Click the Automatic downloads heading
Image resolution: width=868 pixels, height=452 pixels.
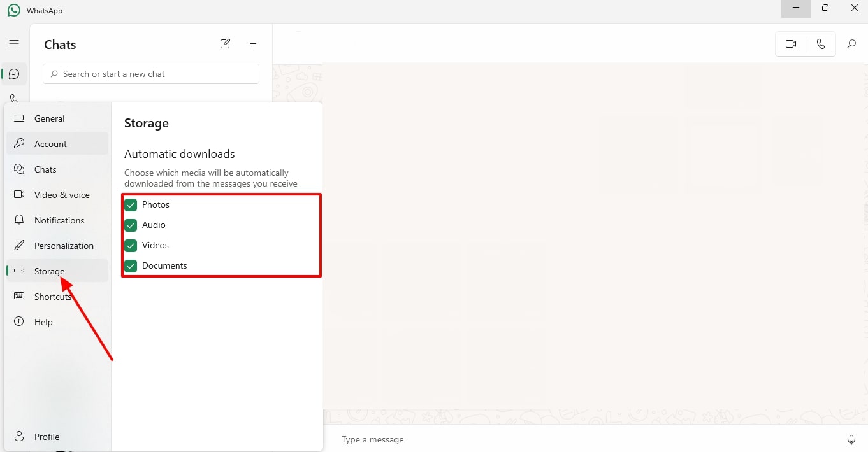tap(180, 154)
